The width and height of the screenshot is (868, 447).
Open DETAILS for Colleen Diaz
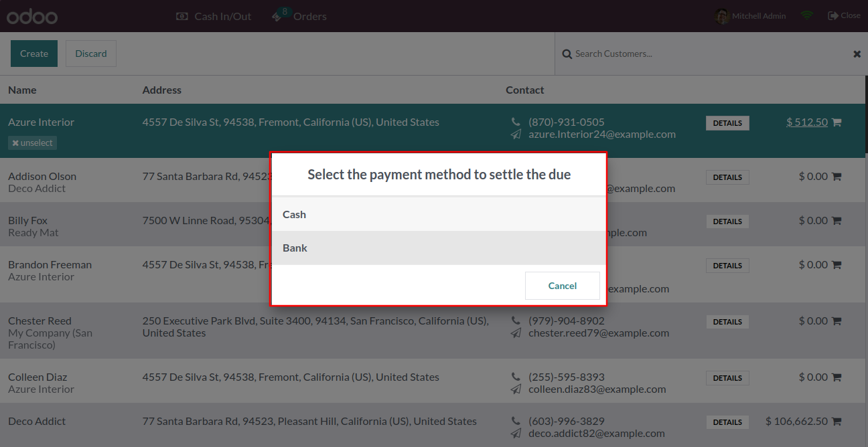point(727,378)
